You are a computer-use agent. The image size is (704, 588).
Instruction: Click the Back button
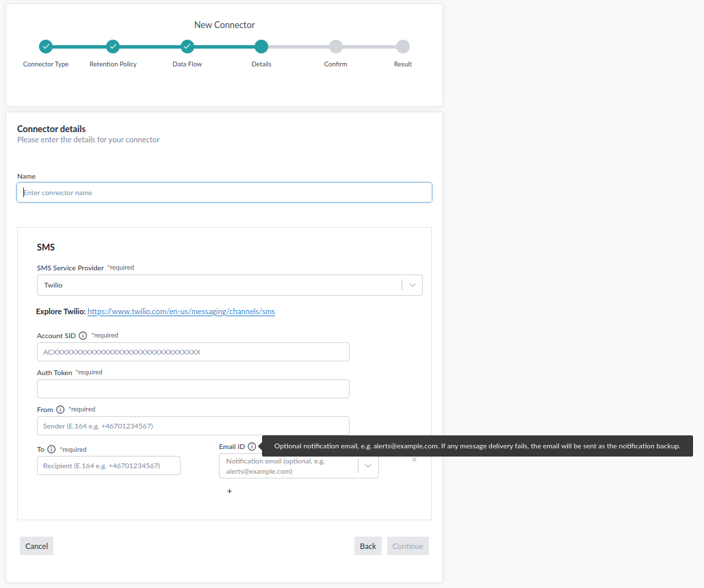pos(367,546)
